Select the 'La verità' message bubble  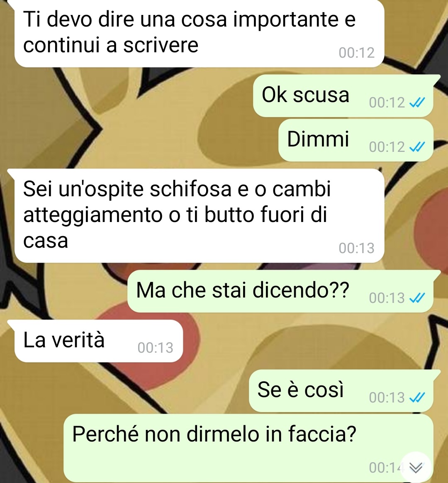pos(99,341)
